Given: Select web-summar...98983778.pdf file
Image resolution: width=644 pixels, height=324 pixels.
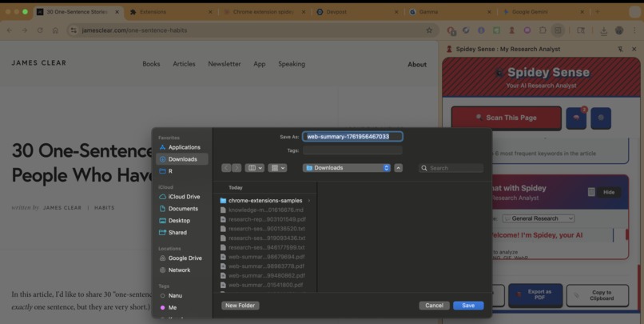Looking at the screenshot, I should click(x=265, y=266).
